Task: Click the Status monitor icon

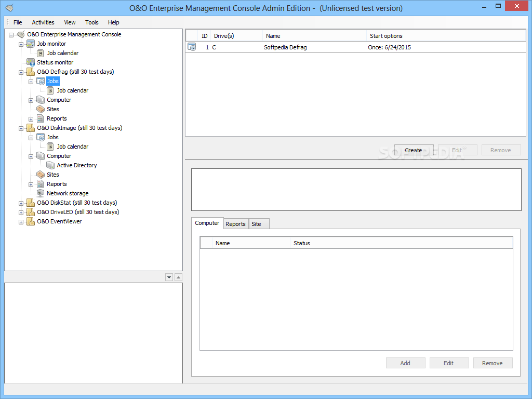Action: click(31, 62)
